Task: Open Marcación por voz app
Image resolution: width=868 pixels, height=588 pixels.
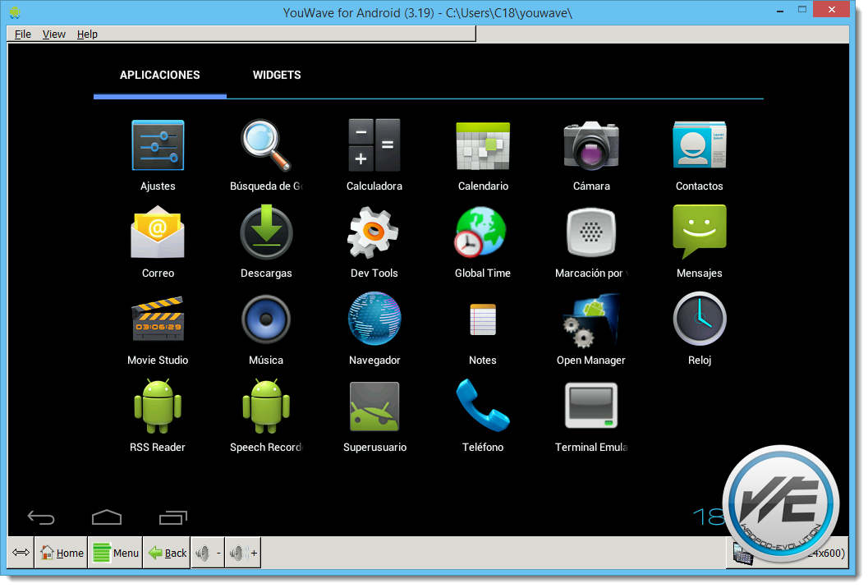Action: [x=591, y=232]
